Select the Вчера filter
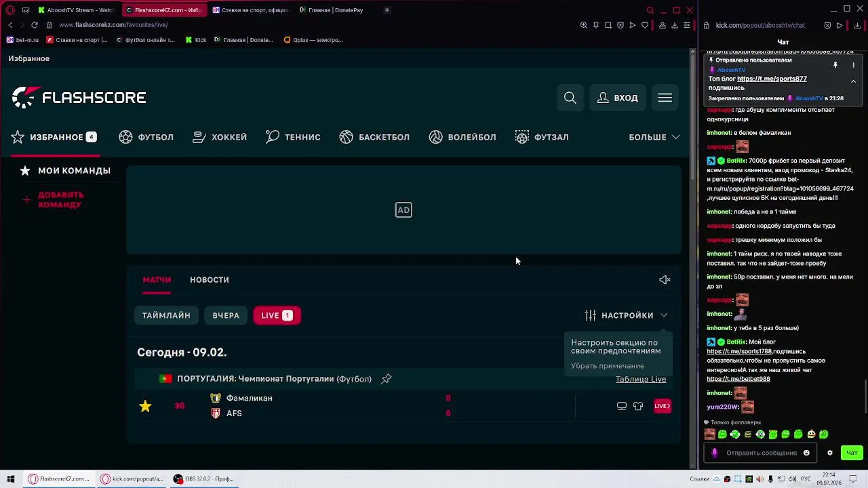This screenshot has width=868, height=488. (226, 315)
